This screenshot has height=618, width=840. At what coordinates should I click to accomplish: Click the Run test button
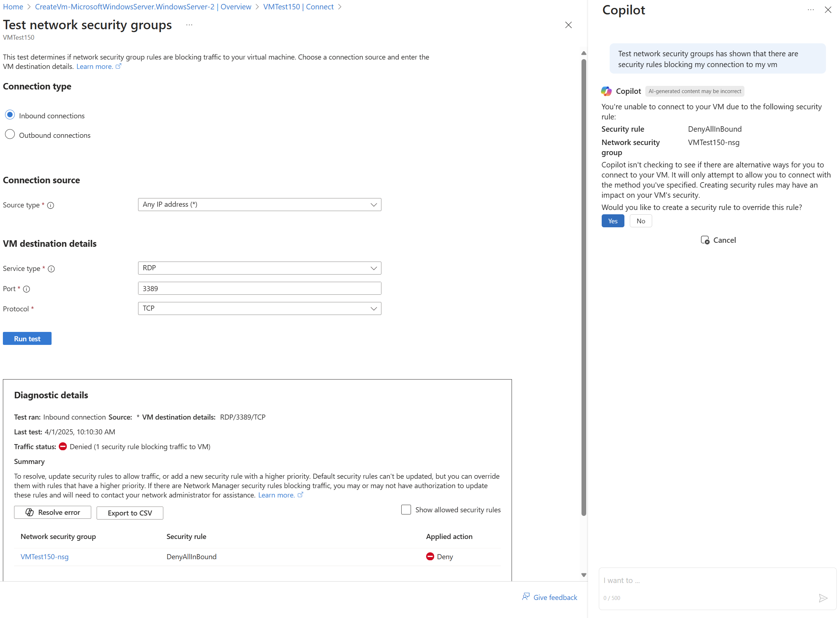[x=27, y=338]
